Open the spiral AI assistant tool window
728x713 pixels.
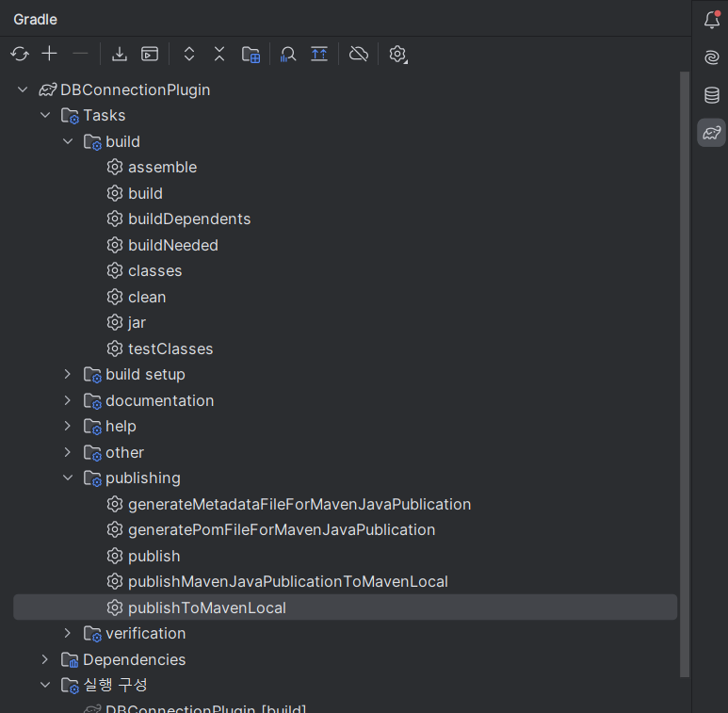[x=712, y=57]
